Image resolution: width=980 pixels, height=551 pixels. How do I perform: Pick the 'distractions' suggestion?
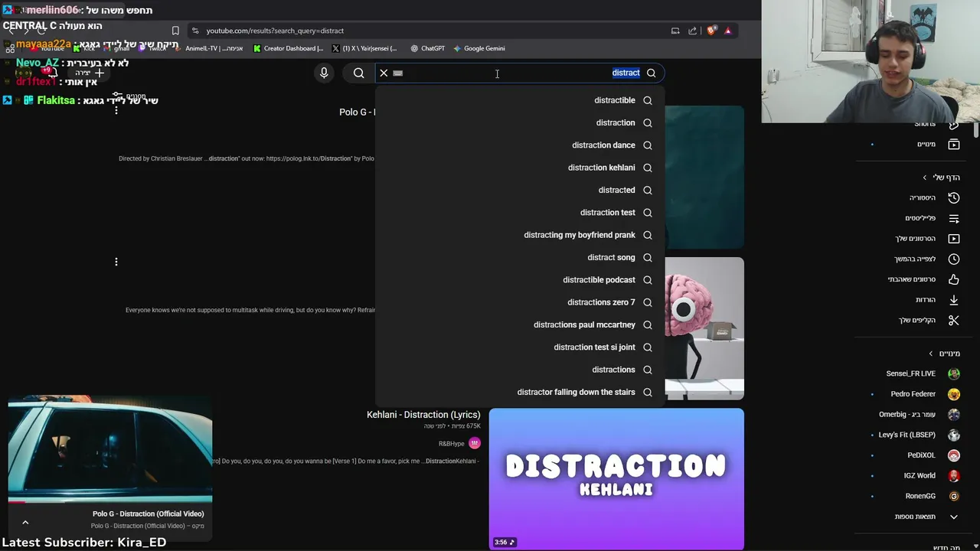[x=520, y=370]
